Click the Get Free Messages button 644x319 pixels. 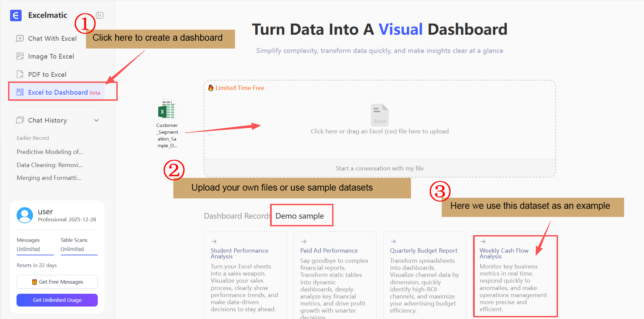click(57, 282)
